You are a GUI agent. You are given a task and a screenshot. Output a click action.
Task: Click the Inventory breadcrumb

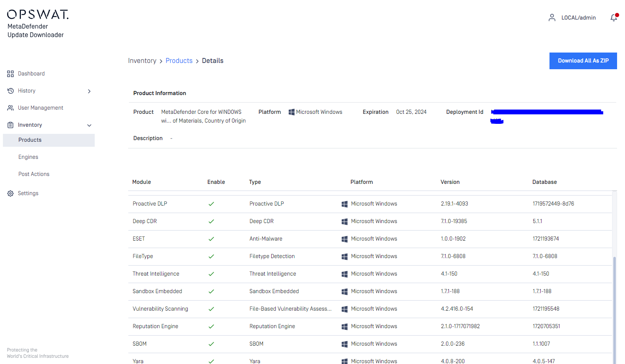coord(142,61)
